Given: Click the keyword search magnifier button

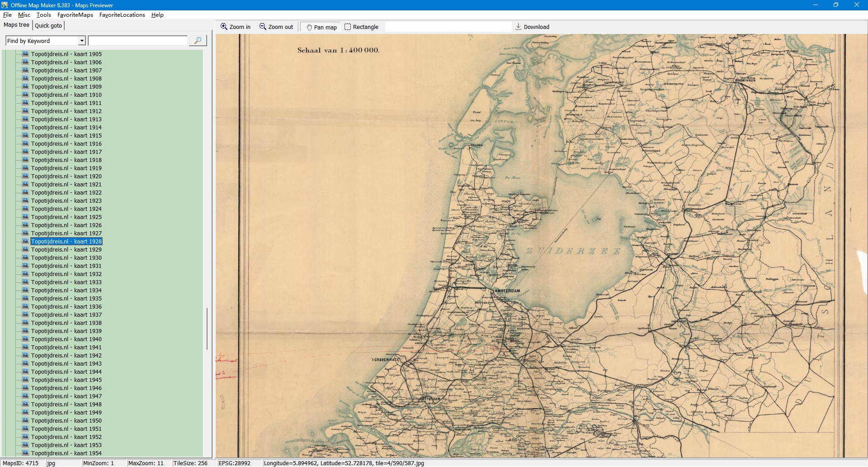Looking at the screenshot, I should 198,41.
